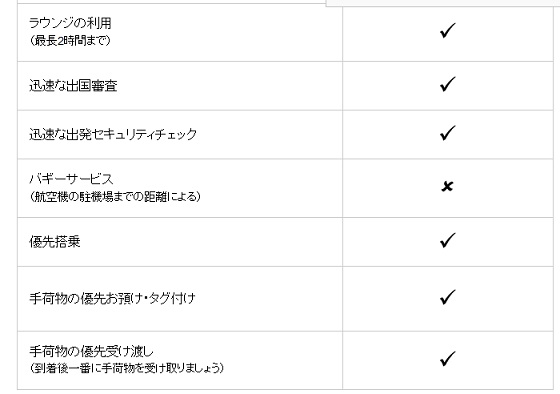Click the checkmark next to 優先搭乗
Screen dimensions: 560x394
pos(448,240)
